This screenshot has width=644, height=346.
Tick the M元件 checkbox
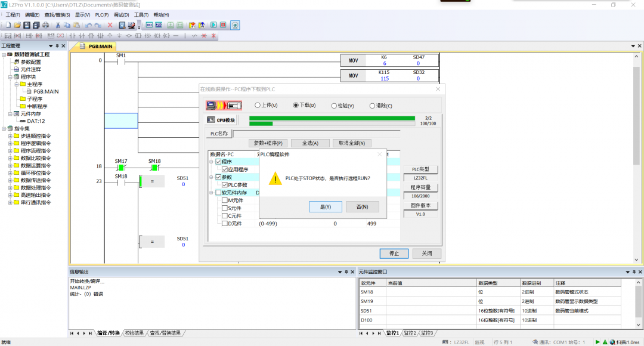coord(225,200)
